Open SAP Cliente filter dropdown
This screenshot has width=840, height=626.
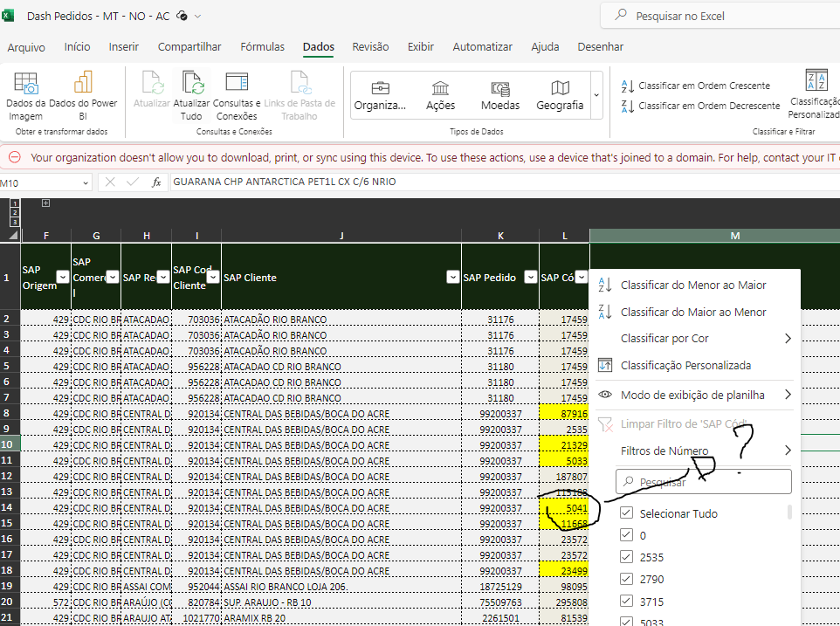point(453,277)
